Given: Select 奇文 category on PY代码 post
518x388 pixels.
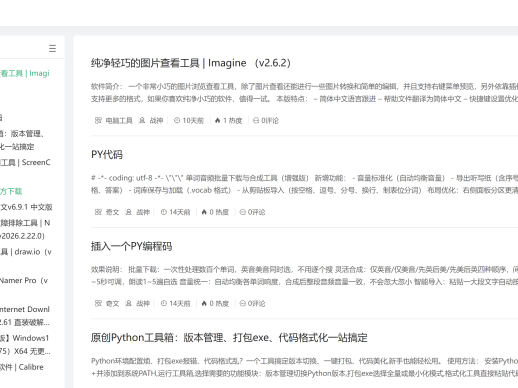Looking at the screenshot, I should pos(112,212).
